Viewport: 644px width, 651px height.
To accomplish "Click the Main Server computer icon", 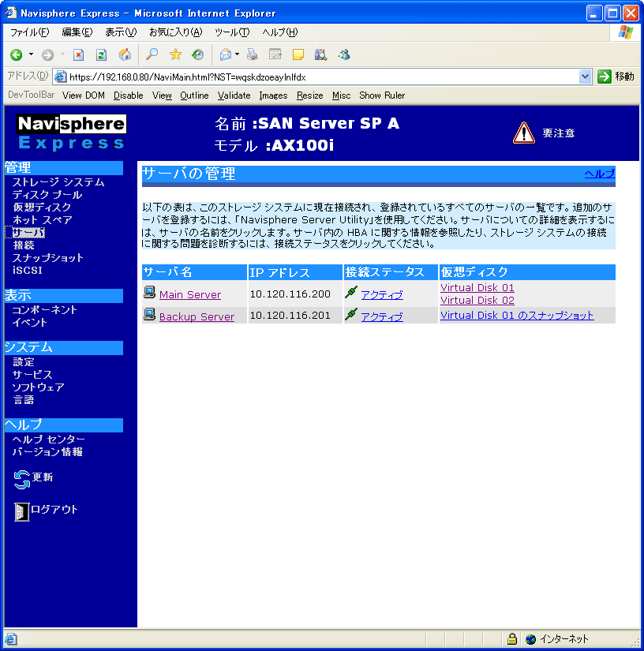I will pyautogui.click(x=150, y=293).
